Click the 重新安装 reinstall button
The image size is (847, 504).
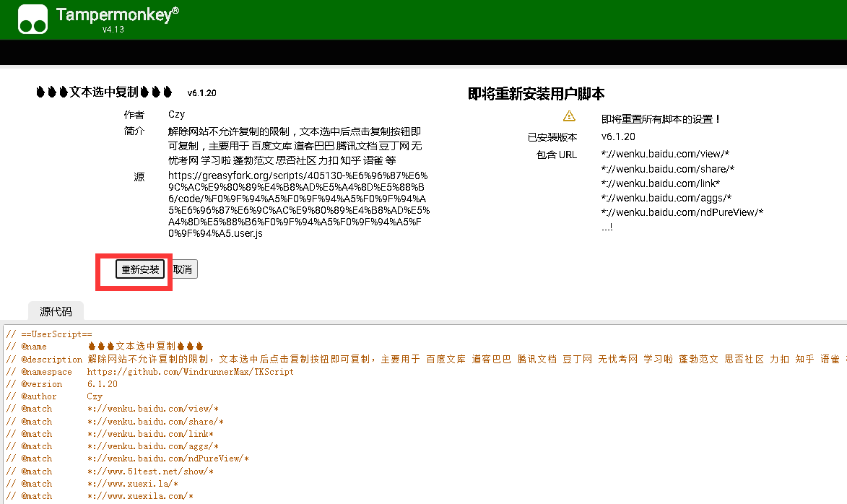pos(140,269)
